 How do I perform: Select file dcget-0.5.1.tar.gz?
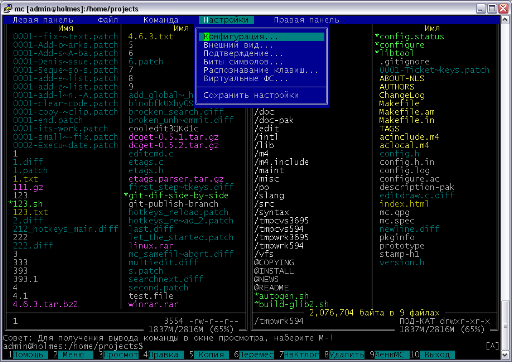(x=173, y=137)
